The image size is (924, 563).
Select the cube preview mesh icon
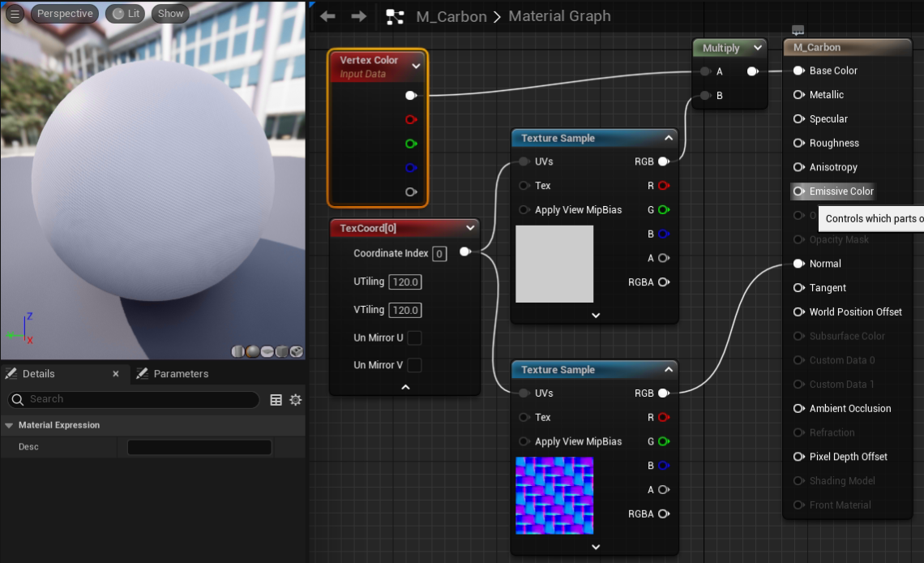280,351
